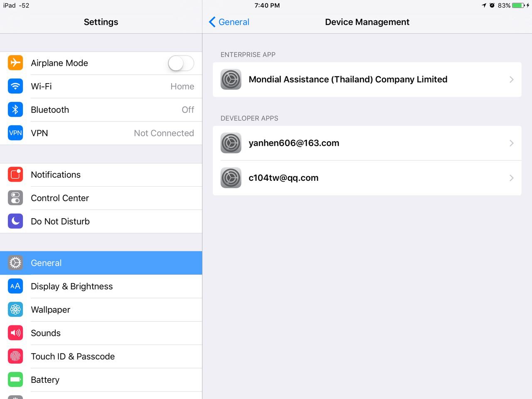Open Display & Brightness settings
This screenshot has height=399, width=532.
101,286
